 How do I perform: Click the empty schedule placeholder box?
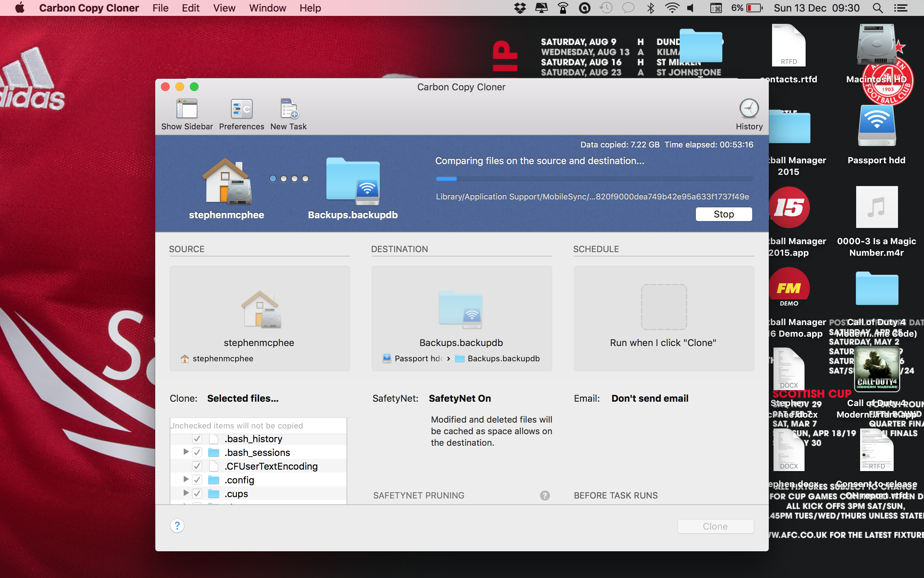[664, 307]
